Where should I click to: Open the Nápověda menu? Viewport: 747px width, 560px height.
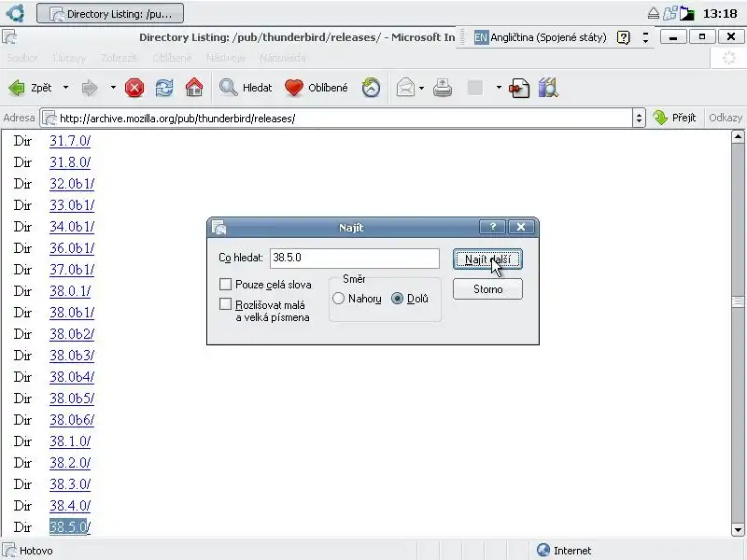click(x=283, y=58)
